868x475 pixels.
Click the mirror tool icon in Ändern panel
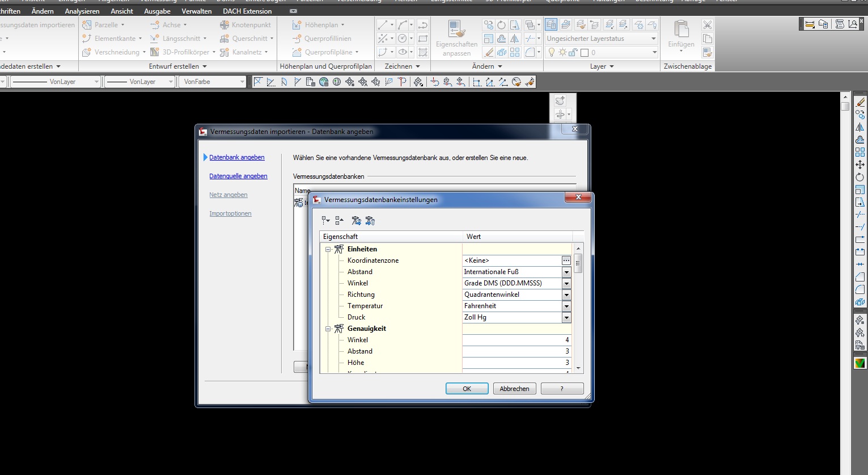pyautogui.click(x=515, y=39)
